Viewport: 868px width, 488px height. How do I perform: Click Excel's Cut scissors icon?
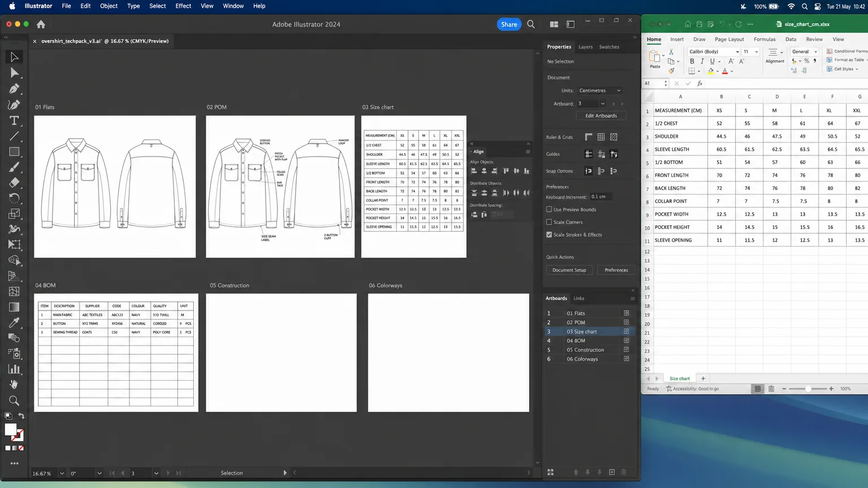[671, 51]
